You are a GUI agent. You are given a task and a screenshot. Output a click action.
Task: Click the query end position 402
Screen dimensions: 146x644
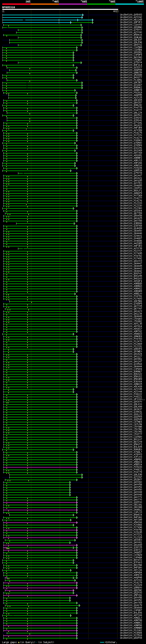click(x=115, y=11)
